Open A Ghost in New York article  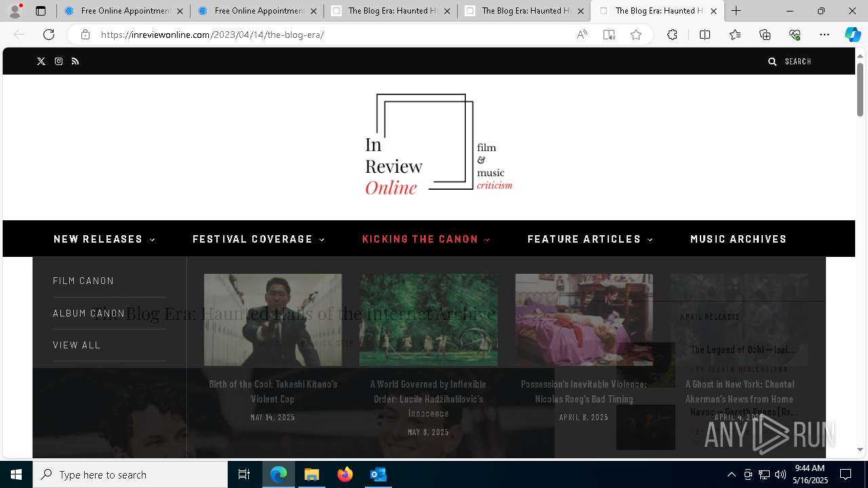739,391
